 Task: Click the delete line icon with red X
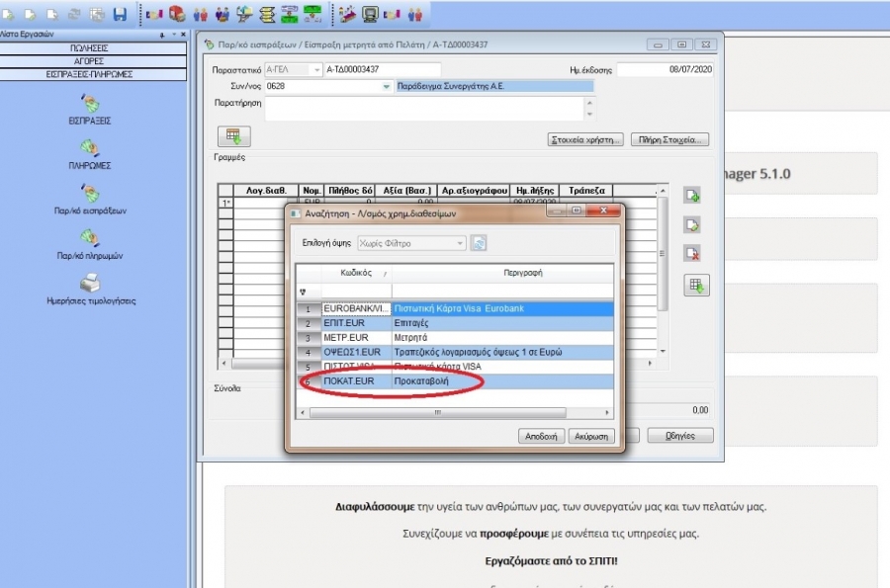[693, 253]
